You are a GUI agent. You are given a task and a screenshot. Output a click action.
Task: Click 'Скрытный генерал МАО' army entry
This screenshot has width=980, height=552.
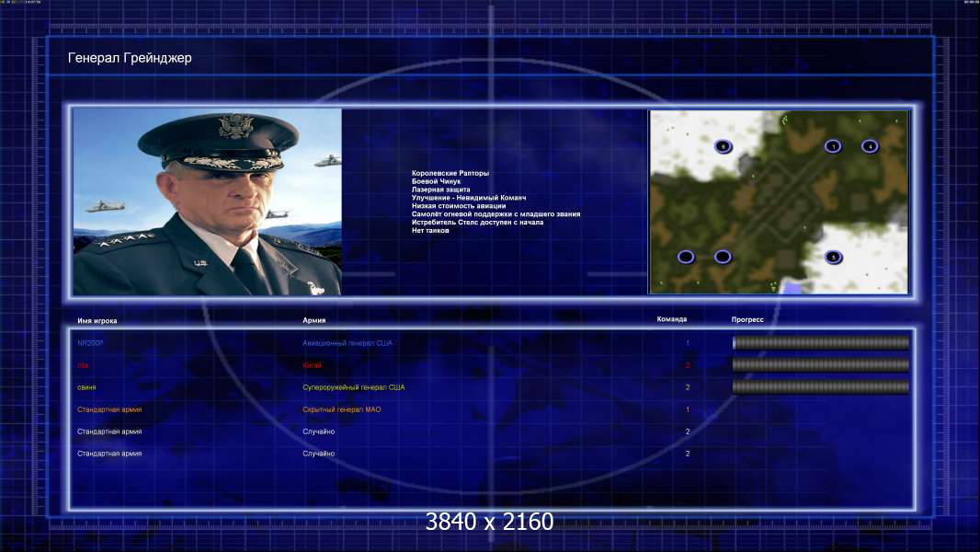342,409
